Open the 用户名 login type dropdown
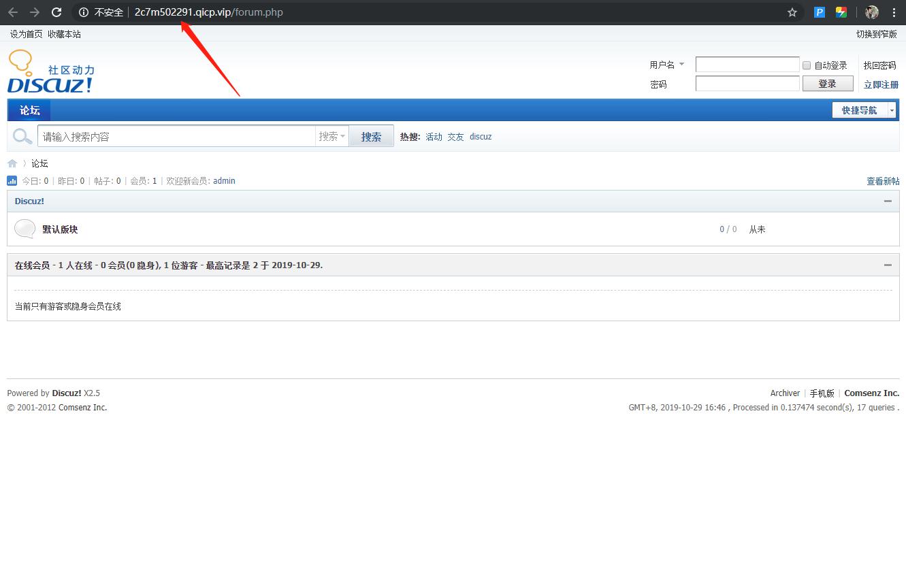Viewport: 906px width, 588px height. click(x=667, y=65)
